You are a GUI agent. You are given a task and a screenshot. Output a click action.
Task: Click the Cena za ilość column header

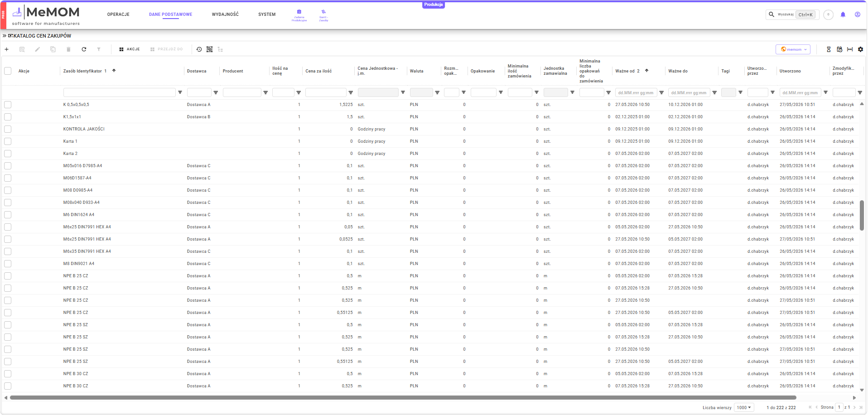coord(318,71)
